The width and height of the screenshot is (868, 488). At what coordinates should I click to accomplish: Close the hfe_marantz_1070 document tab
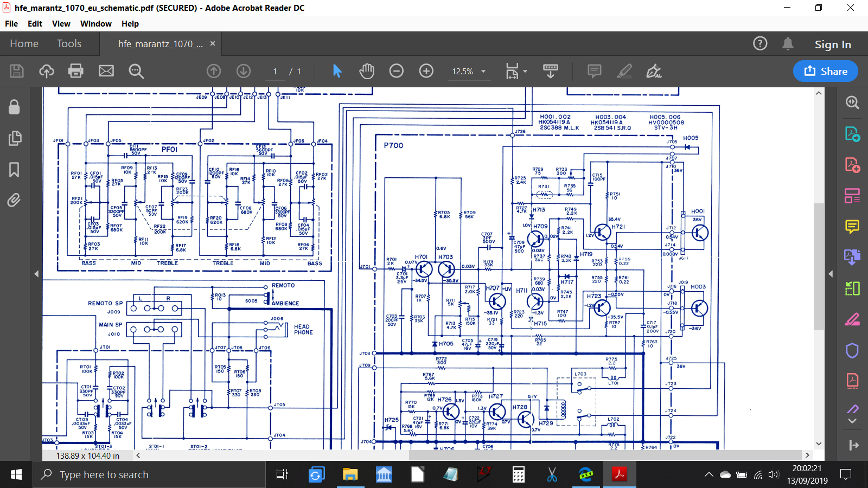pyautogui.click(x=213, y=43)
